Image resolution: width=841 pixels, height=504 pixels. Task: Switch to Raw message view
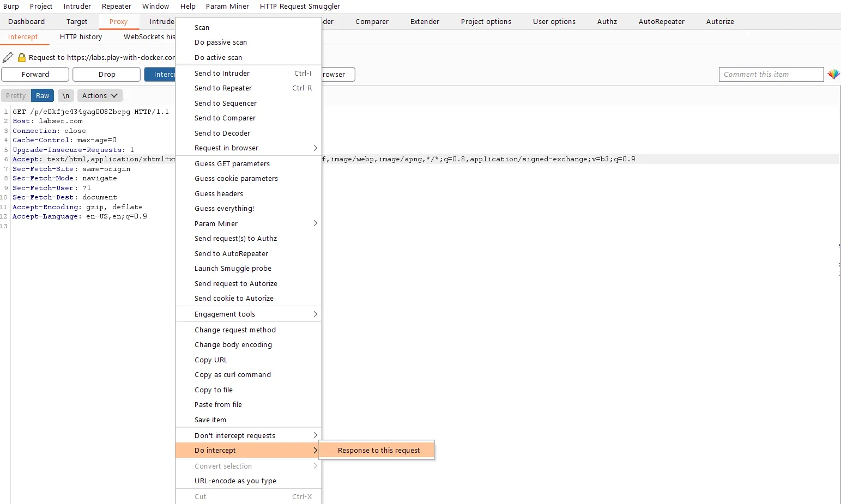click(x=43, y=95)
